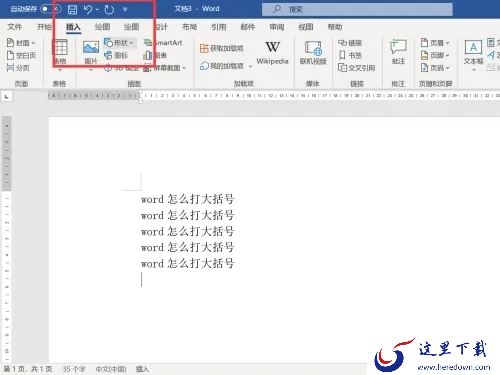Image resolution: width=500 pixels, height=375 pixels.
Task: Click the Bookmark button in Links group
Action: [350, 55]
